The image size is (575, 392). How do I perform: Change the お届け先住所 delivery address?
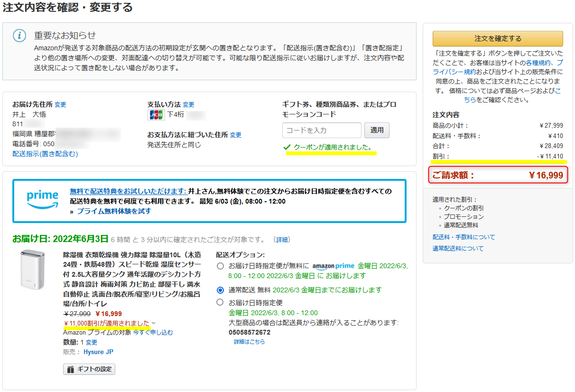tap(60, 104)
